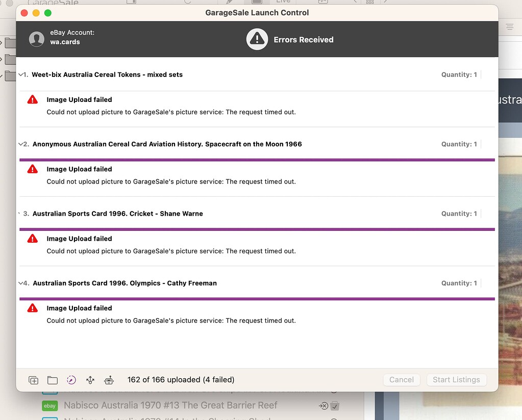Click error icon under Shane Warne listing
This screenshot has height=420, width=522.
point(33,239)
